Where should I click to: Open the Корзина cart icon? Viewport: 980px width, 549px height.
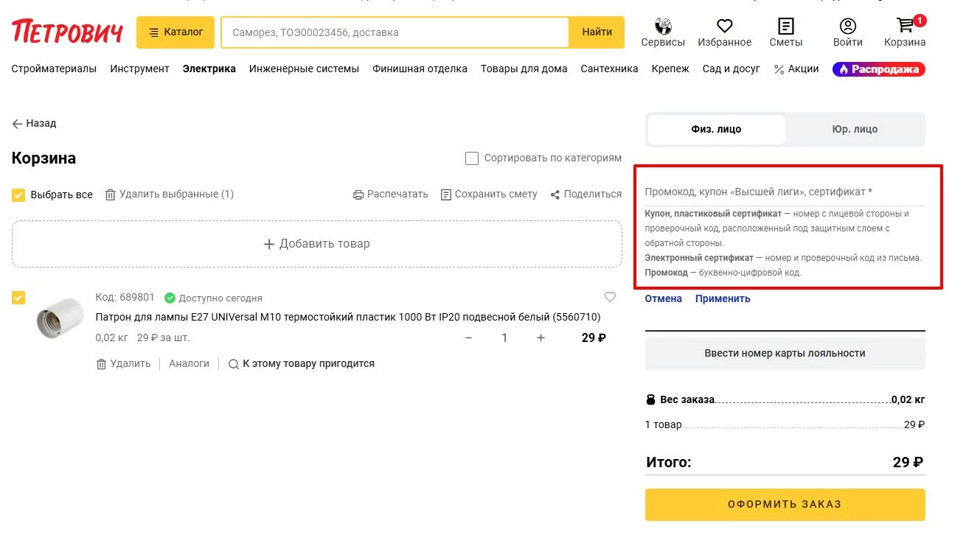point(904,27)
